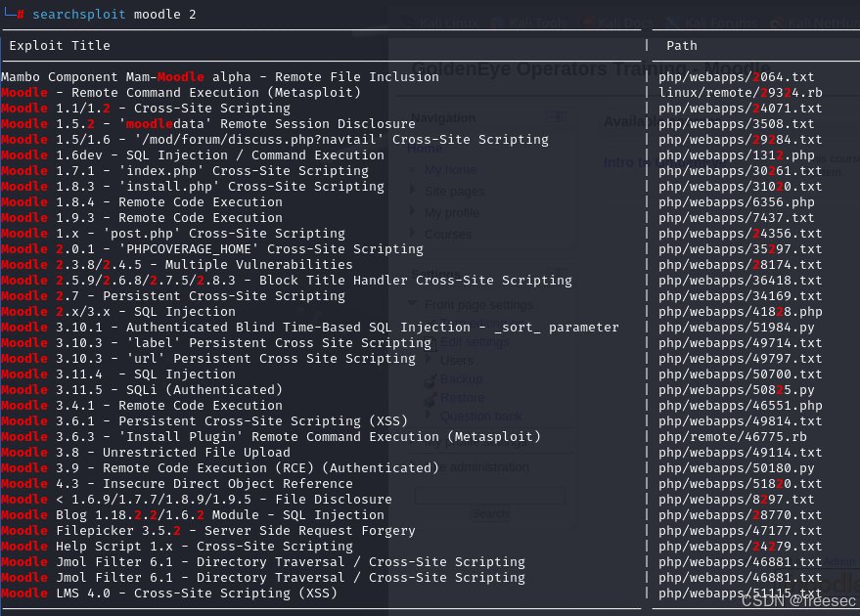Select 'Moodle Filepicker 3.5.2 - Server Side Request Forgery'

208,530
